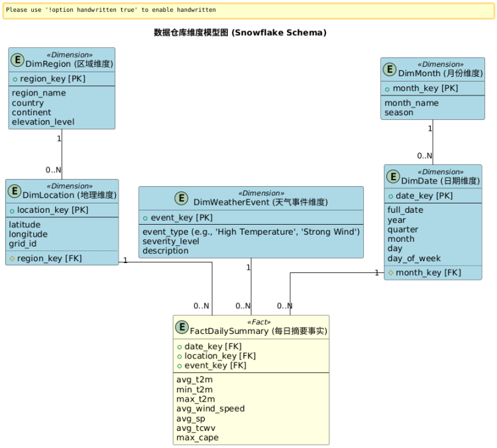The image size is (497, 448).
Task: Click the severity_level field in DimWeatherEvent
Action: click(x=170, y=241)
